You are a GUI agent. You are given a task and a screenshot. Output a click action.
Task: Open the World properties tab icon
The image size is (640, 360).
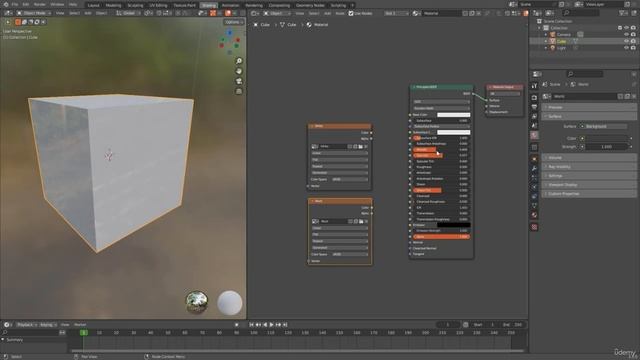tap(534, 135)
